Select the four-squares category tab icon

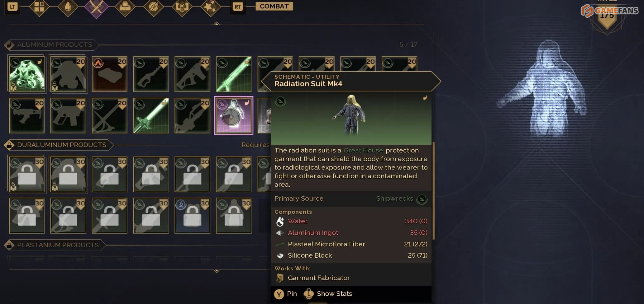[39, 7]
